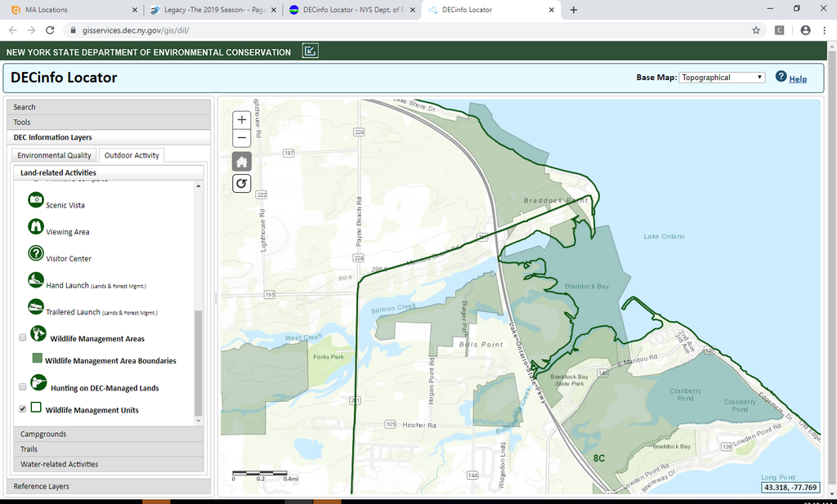
Task: Click the blue Help question mark icon
Action: [781, 77]
